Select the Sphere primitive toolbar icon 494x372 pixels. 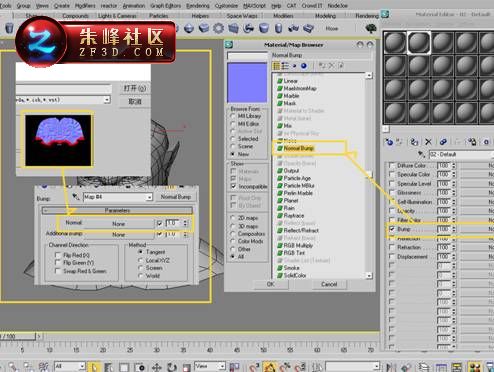pos(189,28)
